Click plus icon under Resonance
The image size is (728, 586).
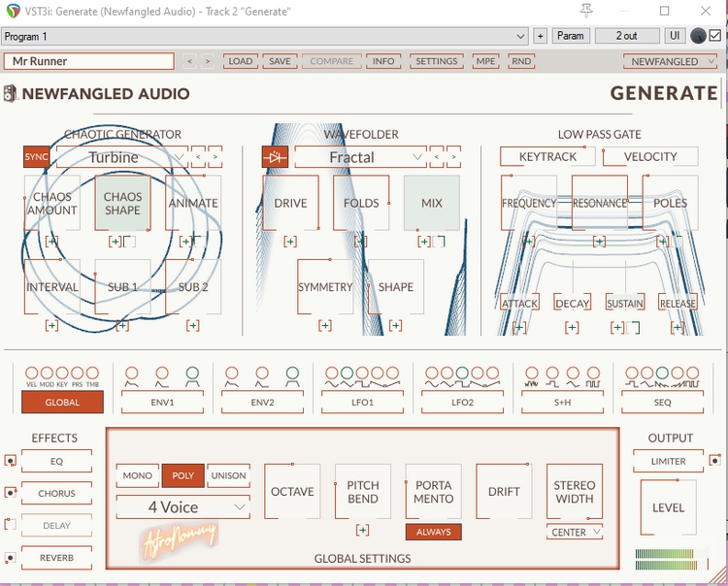tap(600, 242)
